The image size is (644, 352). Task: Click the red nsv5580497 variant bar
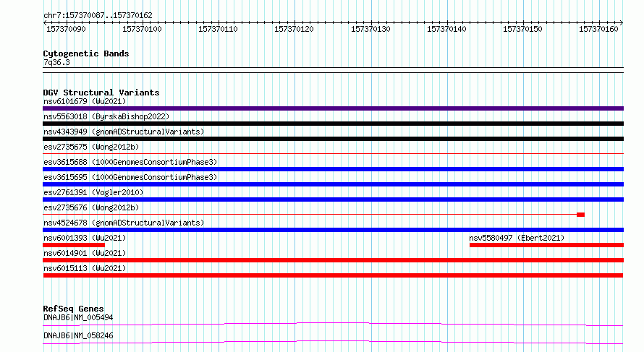coord(546,245)
